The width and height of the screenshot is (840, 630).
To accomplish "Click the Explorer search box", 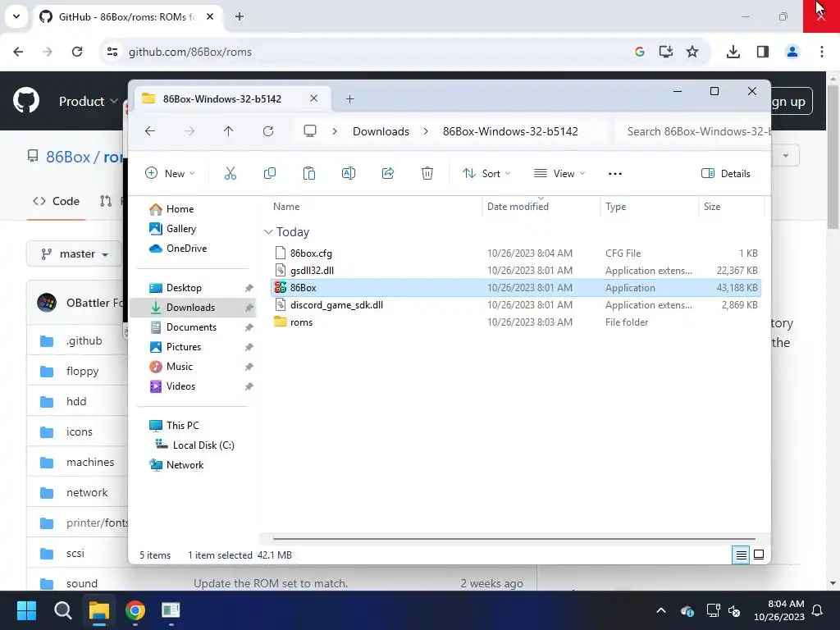I will pyautogui.click(x=694, y=131).
